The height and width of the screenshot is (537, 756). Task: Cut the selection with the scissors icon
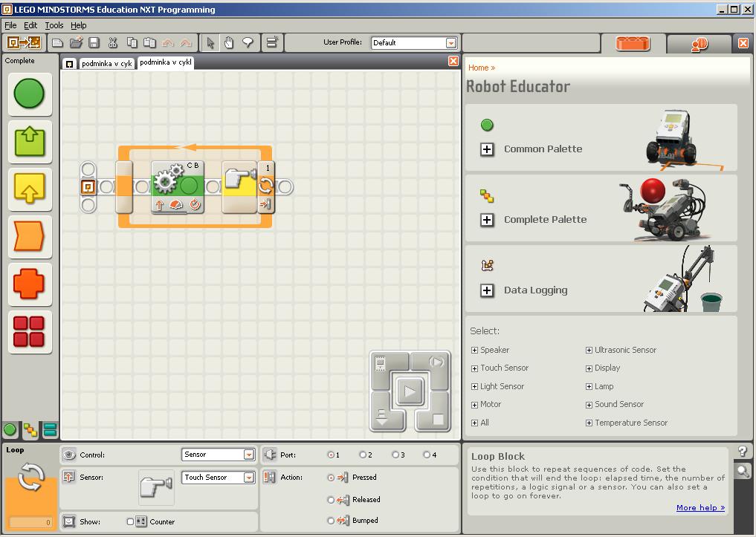(x=113, y=43)
